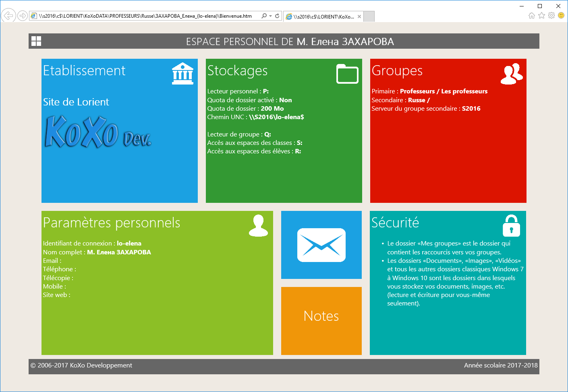
Task: Click the search magnifier in address bar
Action: (264, 16)
